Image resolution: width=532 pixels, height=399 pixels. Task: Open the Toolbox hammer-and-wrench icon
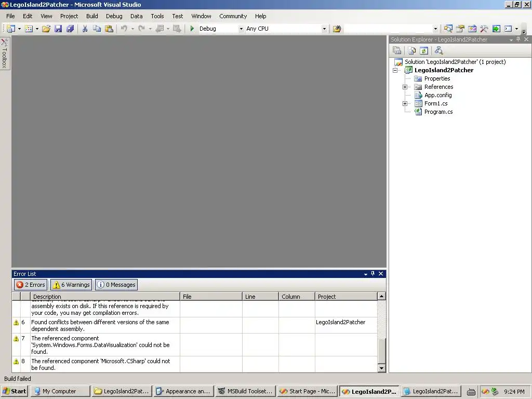(484, 29)
